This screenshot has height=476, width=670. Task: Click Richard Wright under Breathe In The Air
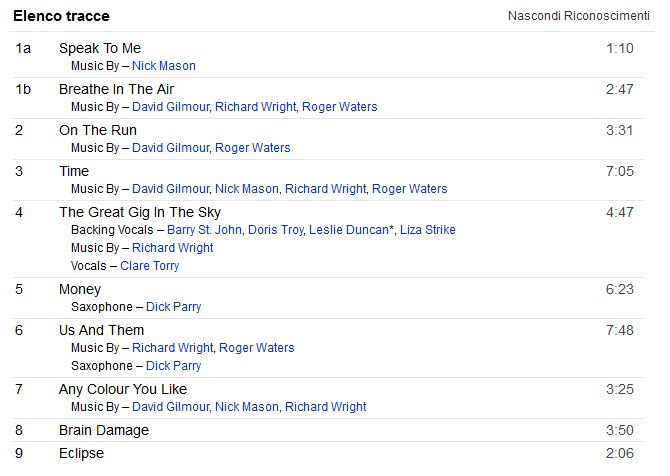pos(255,107)
